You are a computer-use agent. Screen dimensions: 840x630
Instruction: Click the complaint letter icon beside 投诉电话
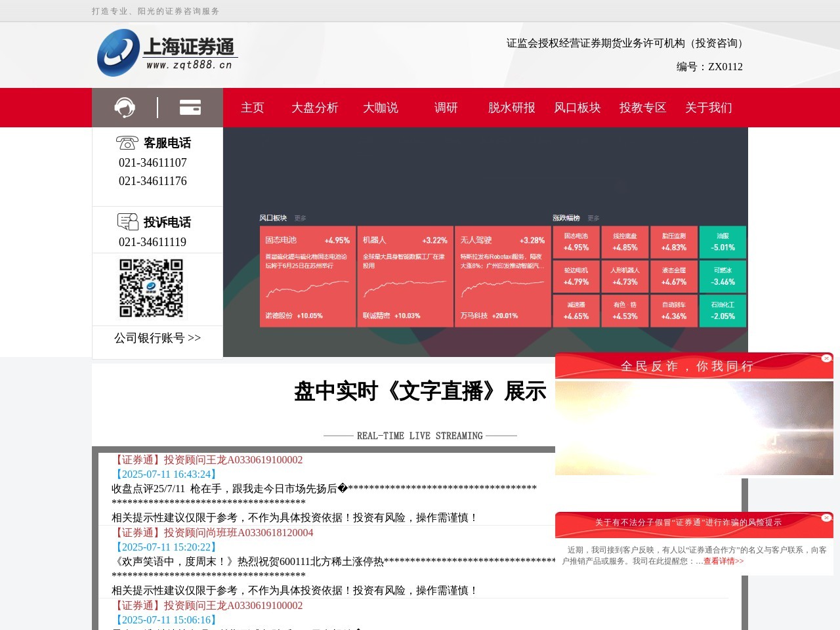pyautogui.click(x=127, y=221)
